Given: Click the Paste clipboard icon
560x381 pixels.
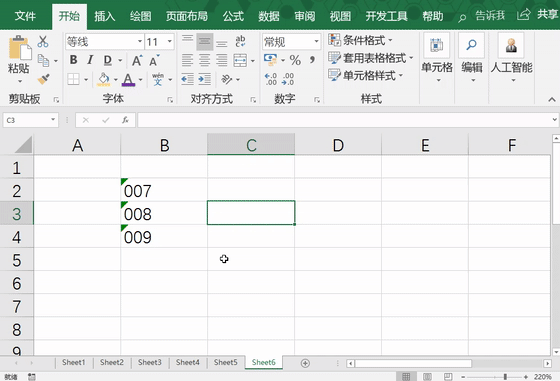Looking at the screenshot, I should pyautogui.click(x=20, y=48).
